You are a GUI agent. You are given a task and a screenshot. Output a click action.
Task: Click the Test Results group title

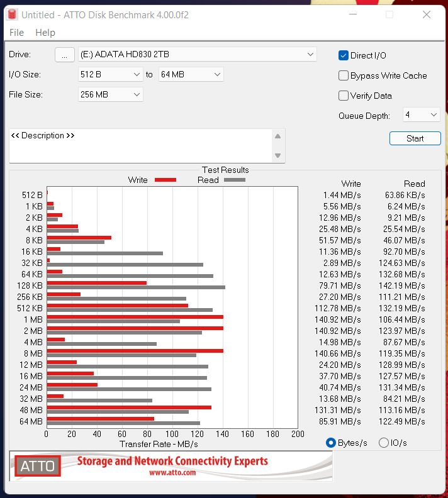pos(225,170)
